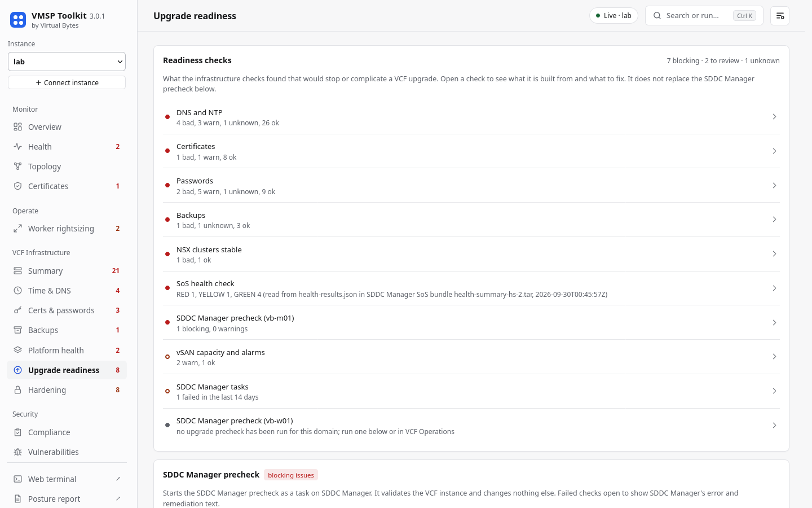Click the readiness summary '7 blocking' text
This screenshot has height=508, width=812.
coord(683,61)
